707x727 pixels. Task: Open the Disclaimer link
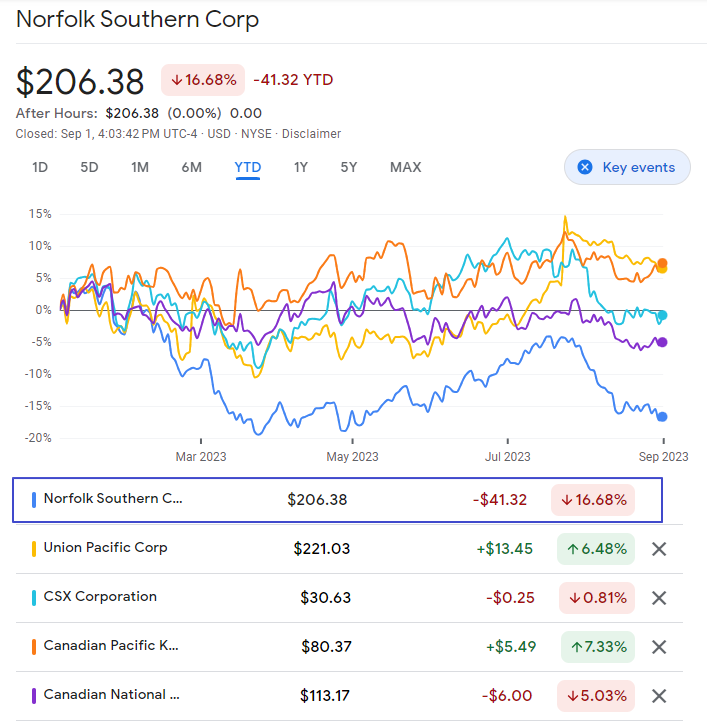pos(312,134)
